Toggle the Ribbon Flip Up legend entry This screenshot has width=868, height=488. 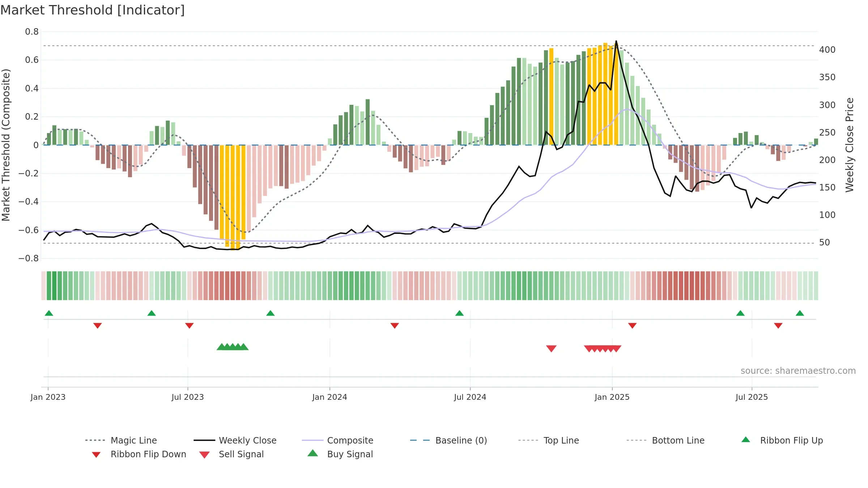782,440
